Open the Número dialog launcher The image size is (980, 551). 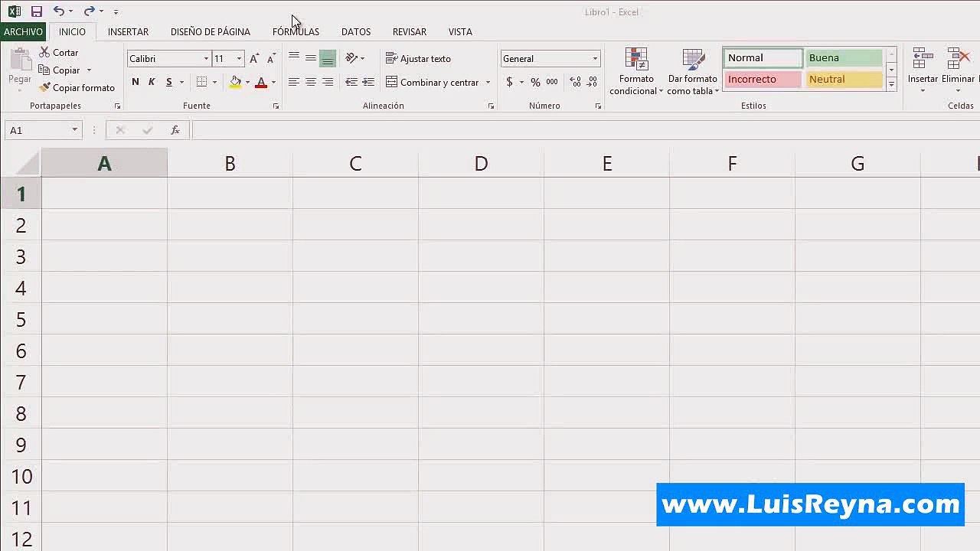coord(598,106)
